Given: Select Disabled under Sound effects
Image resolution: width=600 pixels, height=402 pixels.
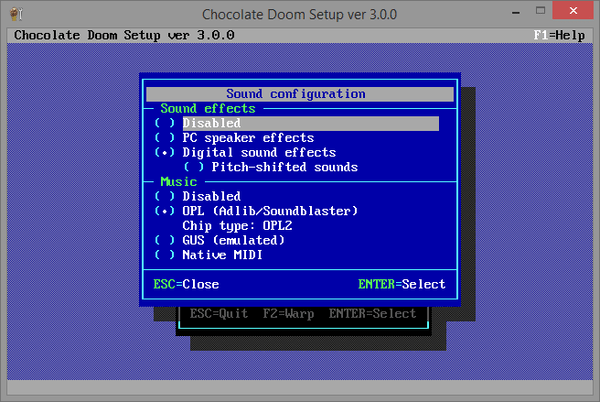Looking at the screenshot, I should click(x=297, y=123).
